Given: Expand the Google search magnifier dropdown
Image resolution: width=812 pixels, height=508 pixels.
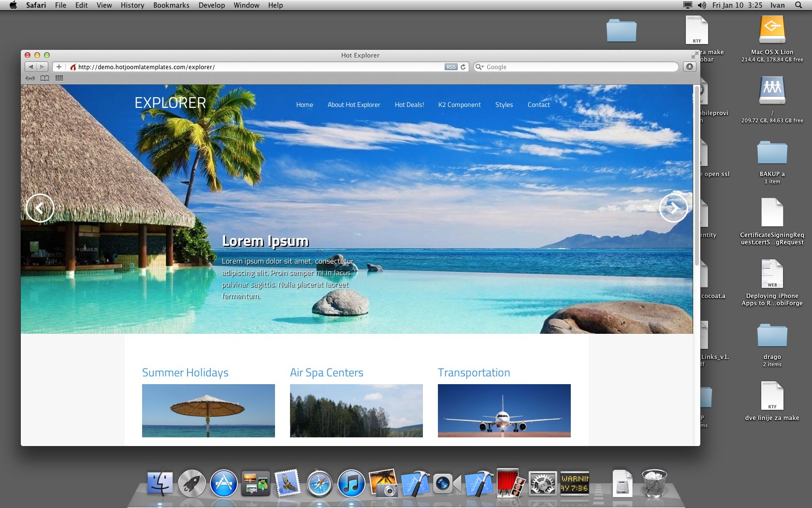Looking at the screenshot, I should (x=479, y=67).
